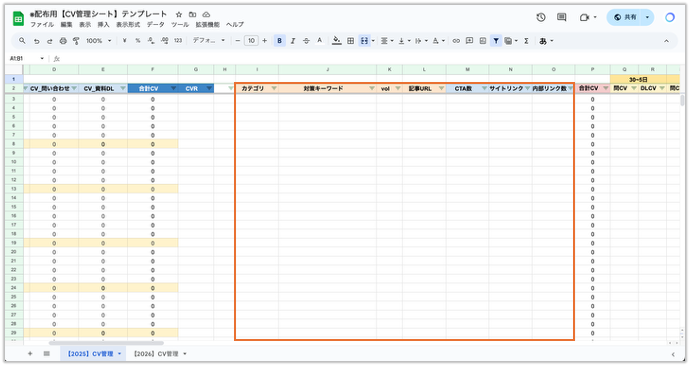Viewport: 690px width, 366px height.
Task: Click the functions sigma icon
Action: point(526,41)
